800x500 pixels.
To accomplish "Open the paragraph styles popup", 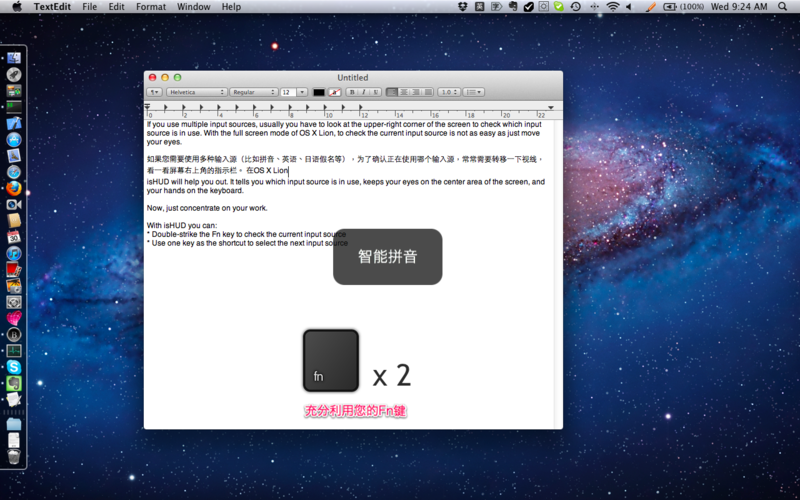I will [154, 92].
